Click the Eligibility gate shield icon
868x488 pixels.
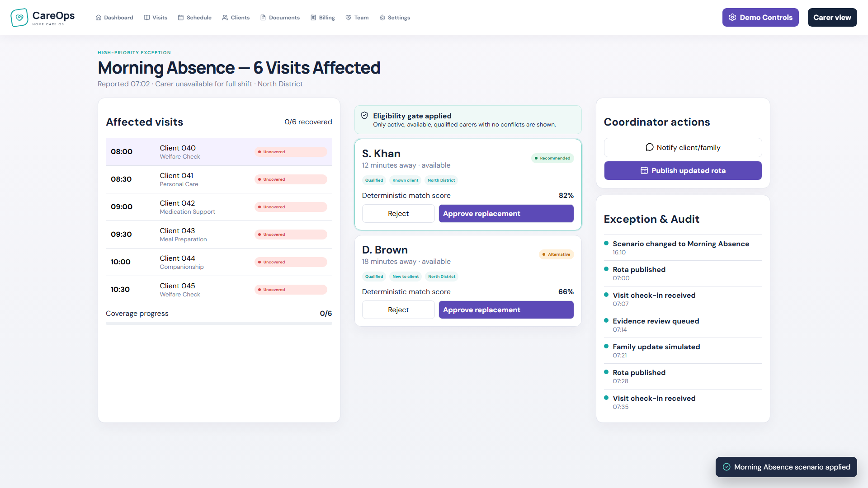point(364,116)
